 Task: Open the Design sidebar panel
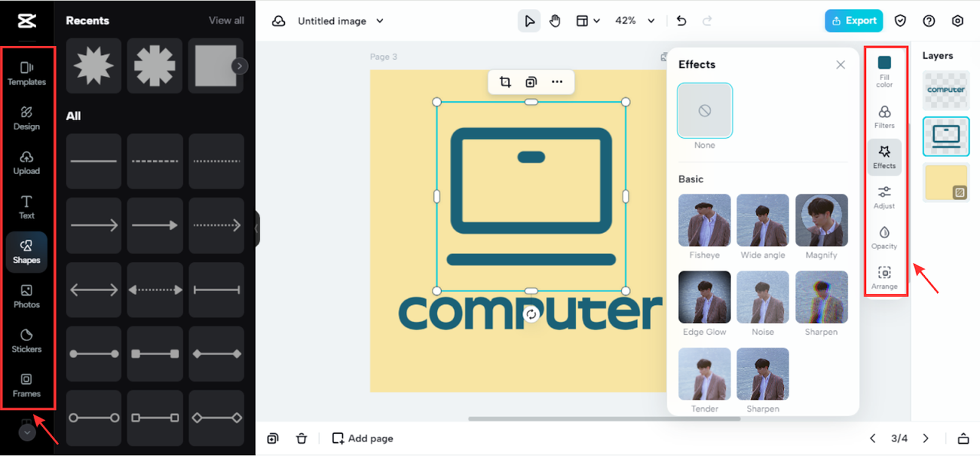coord(27,118)
